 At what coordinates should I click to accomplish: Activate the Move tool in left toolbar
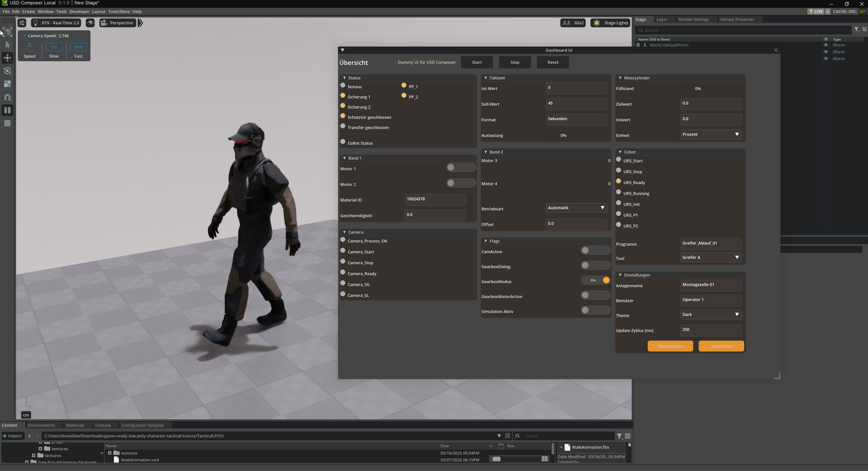pos(8,58)
